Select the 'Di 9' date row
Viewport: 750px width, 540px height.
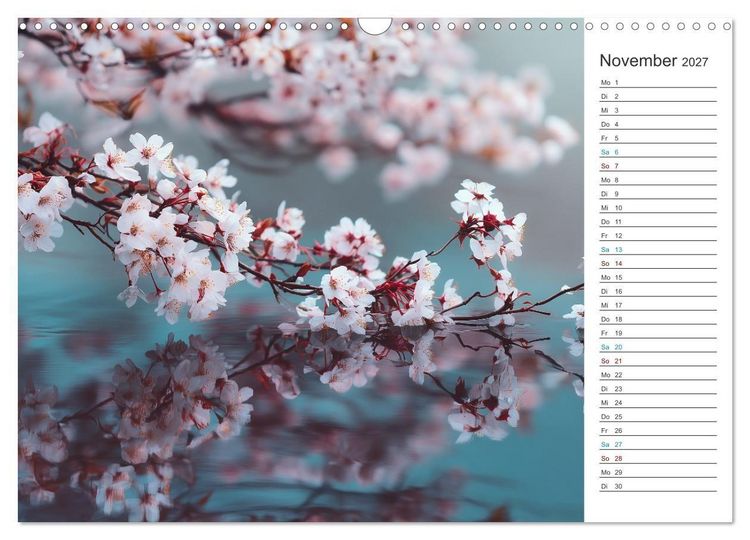click(x=658, y=194)
